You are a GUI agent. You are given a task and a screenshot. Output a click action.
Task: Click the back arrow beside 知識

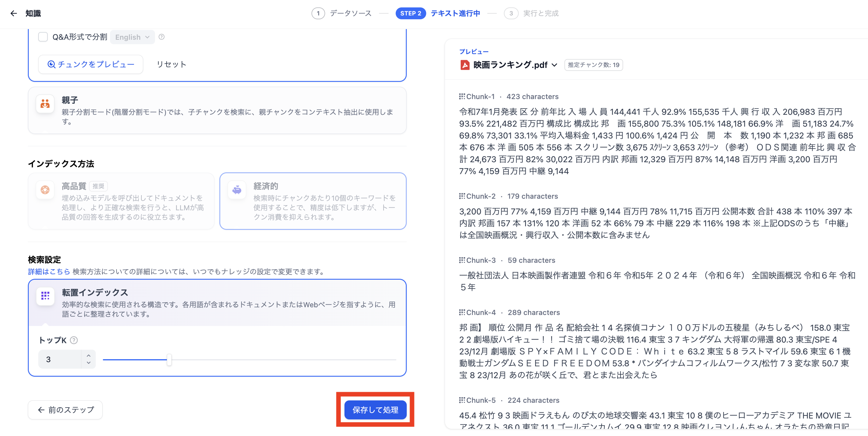pyautogui.click(x=13, y=13)
